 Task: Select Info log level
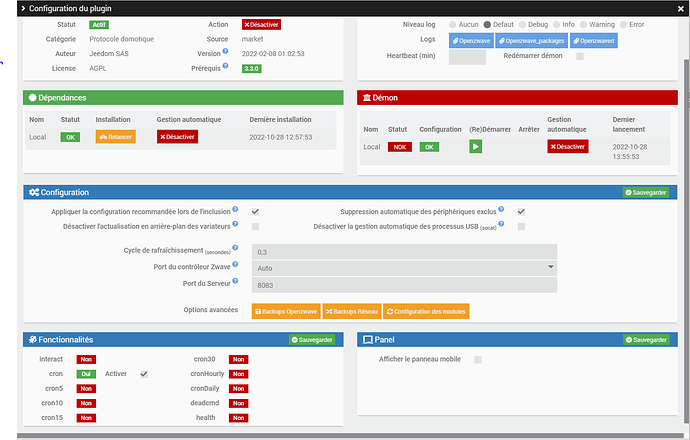point(557,25)
